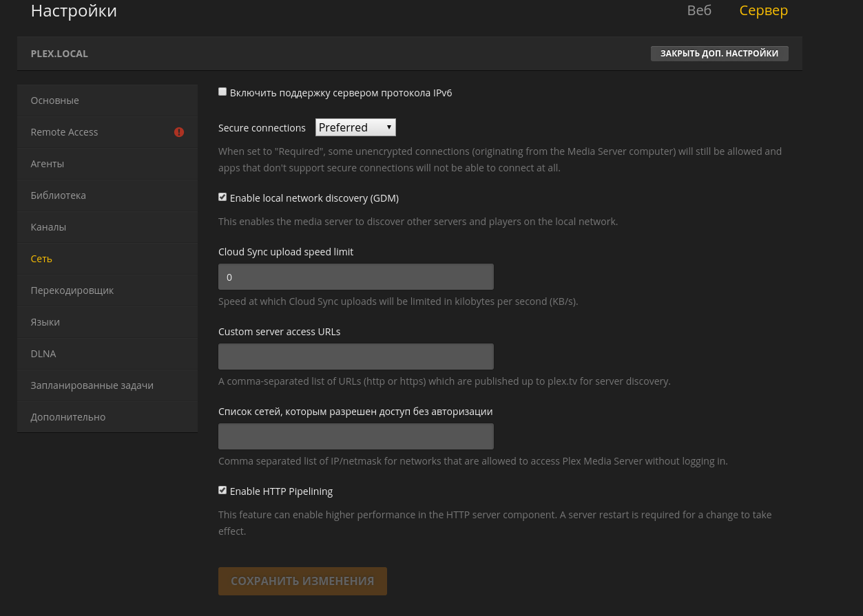The image size is (863, 616).
Task: Select Перекодировщик in the sidebar
Action: point(72,290)
